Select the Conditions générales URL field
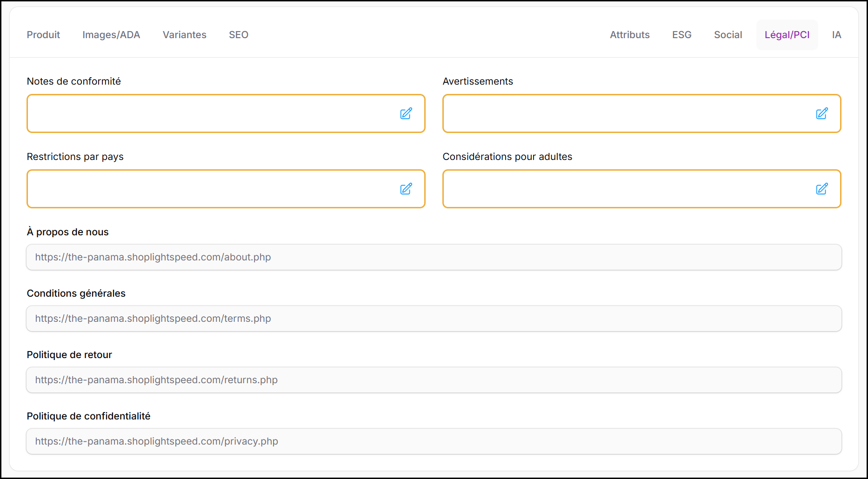868x479 pixels. pos(434,319)
